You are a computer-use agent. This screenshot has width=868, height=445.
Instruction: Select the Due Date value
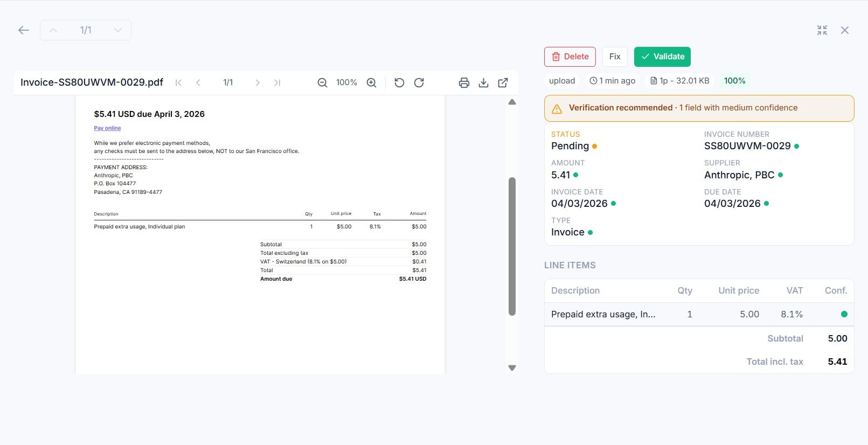click(x=732, y=204)
